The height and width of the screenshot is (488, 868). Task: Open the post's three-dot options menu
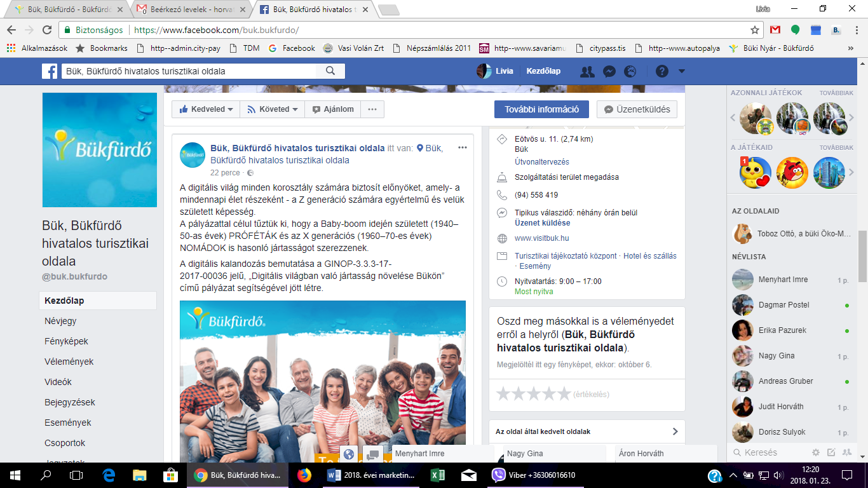tap(463, 147)
